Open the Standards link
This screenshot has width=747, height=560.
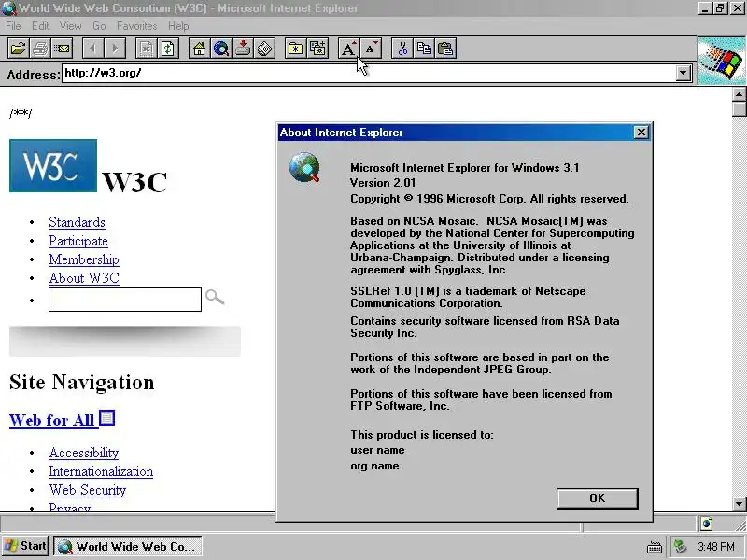click(77, 222)
